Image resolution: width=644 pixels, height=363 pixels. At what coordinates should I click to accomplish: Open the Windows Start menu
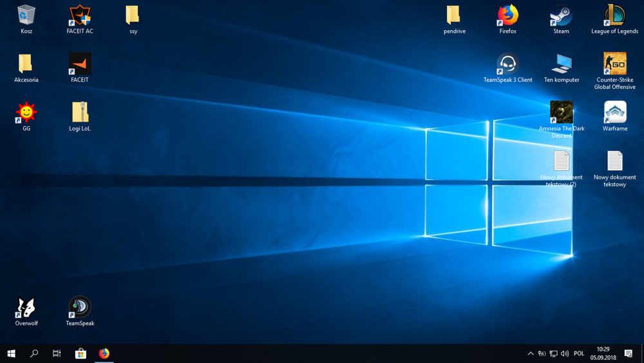pyautogui.click(x=12, y=353)
